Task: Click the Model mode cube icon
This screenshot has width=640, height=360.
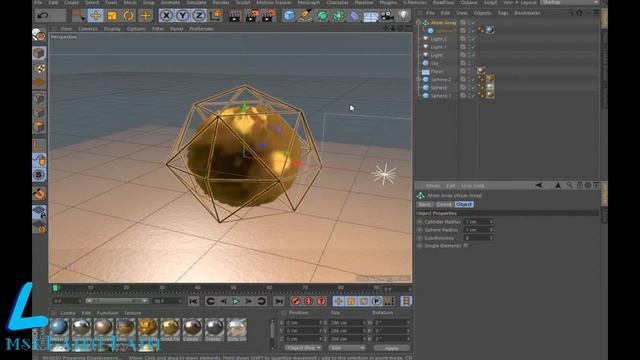Action: 39,53
